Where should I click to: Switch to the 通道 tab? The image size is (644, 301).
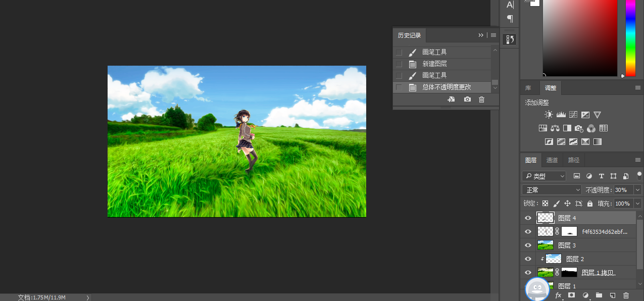(x=552, y=160)
